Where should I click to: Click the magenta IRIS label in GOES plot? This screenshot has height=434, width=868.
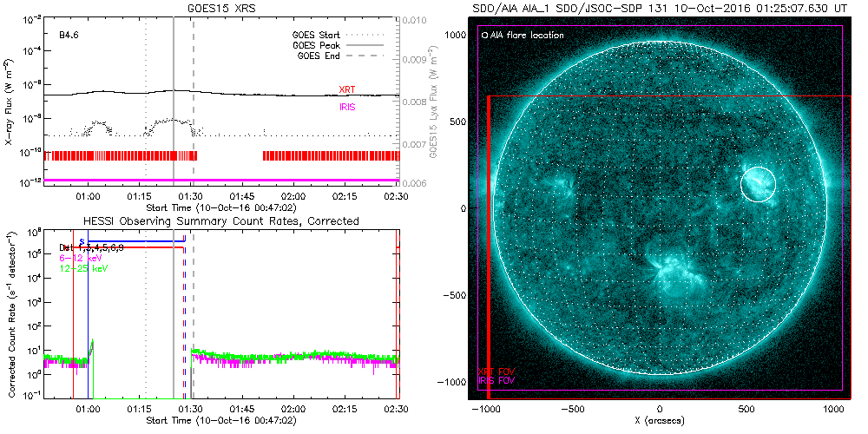346,106
